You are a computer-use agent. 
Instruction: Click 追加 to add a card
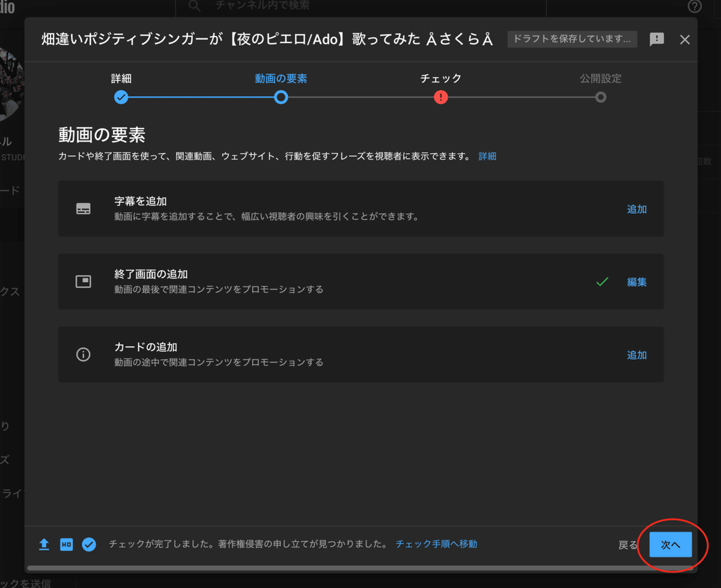pyautogui.click(x=636, y=355)
